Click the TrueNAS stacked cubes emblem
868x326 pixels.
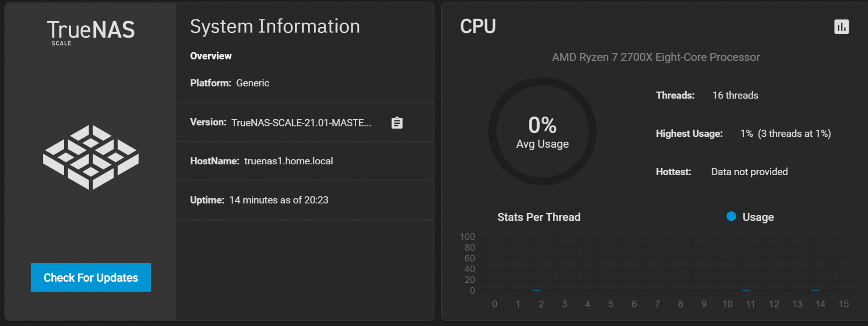click(91, 157)
